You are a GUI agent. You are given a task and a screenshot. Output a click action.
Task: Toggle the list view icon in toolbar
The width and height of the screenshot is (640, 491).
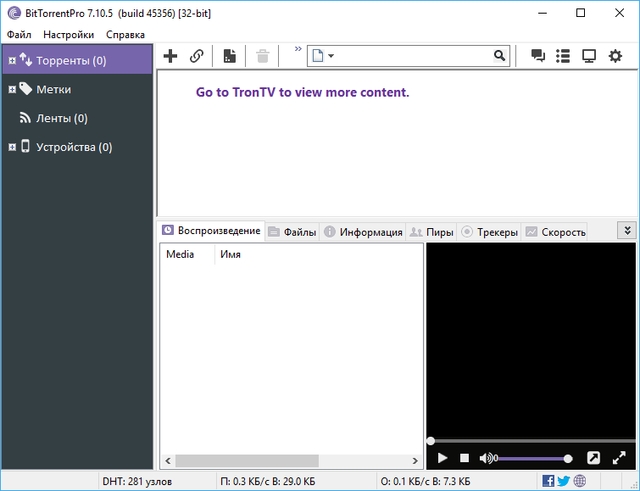click(x=563, y=56)
